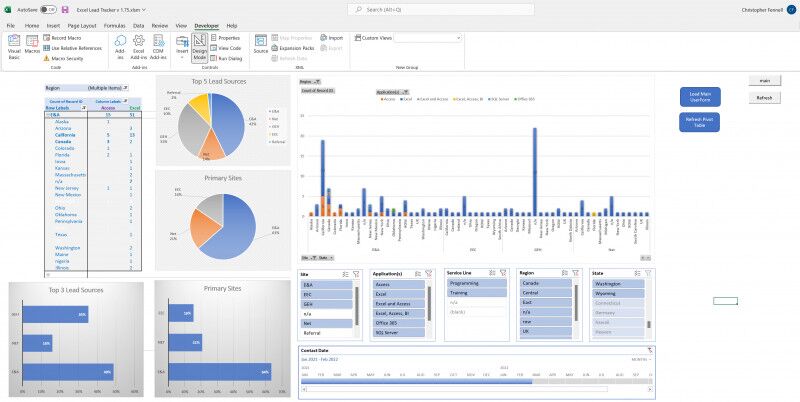Toggle the AutoSave switch

pyautogui.click(x=48, y=8)
